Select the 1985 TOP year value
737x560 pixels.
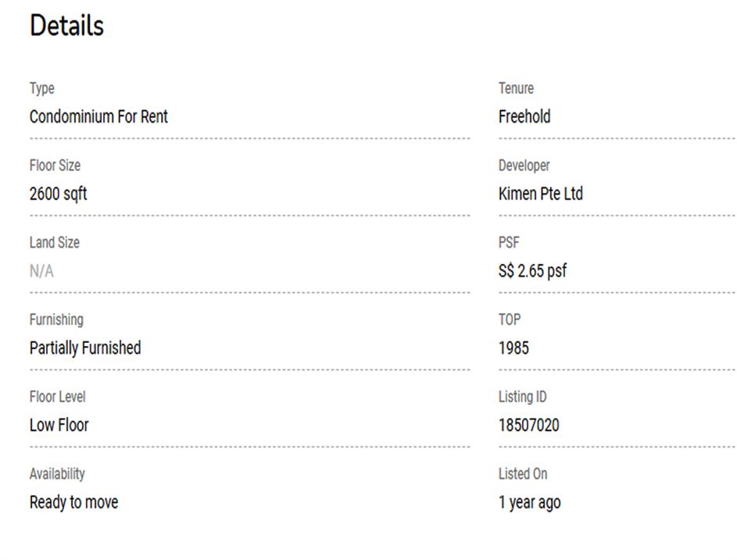[513, 348]
